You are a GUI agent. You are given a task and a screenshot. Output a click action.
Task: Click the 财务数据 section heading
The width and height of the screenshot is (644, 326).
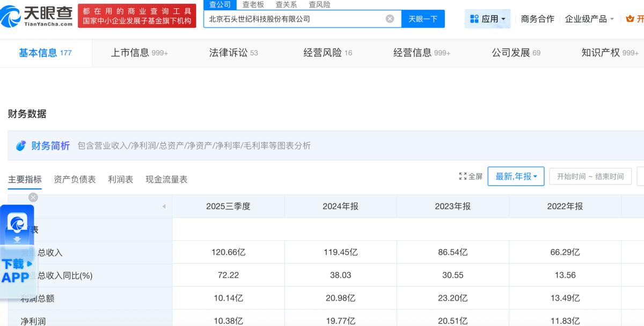tap(27, 114)
